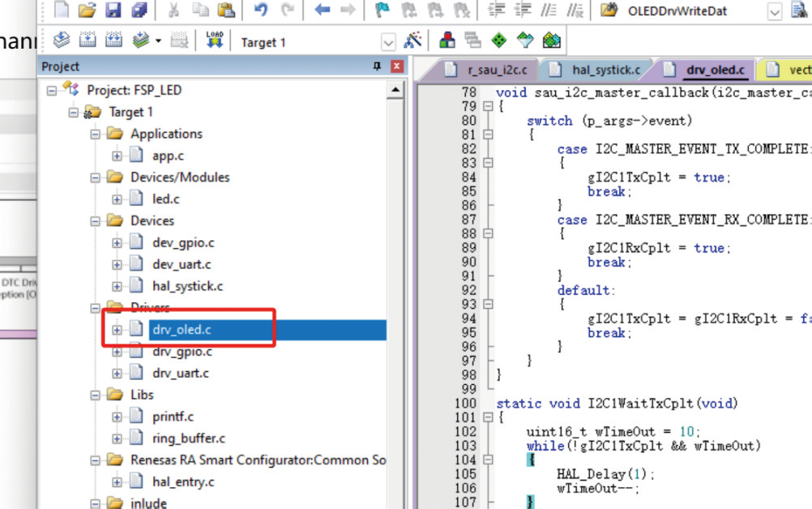Expand the drv_oled.c file node
812x509 pixels.
[117, 330]
